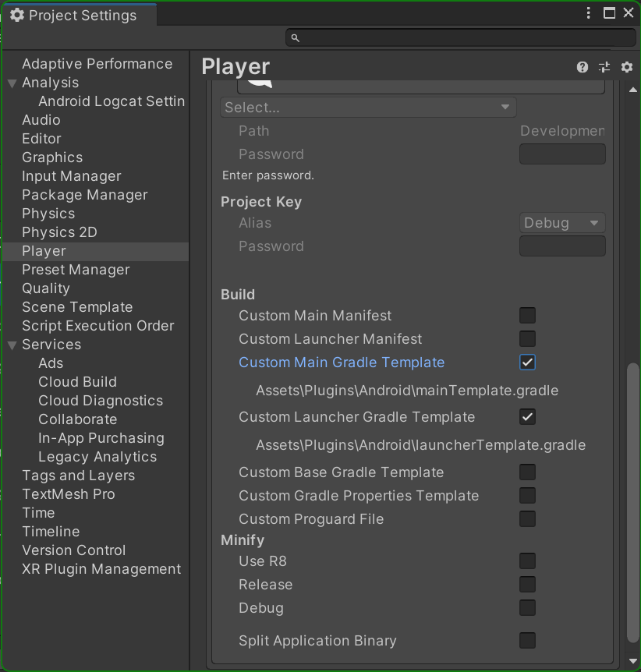Click the Custom Main Gradle Template link
641x672 pixels.
342,362
